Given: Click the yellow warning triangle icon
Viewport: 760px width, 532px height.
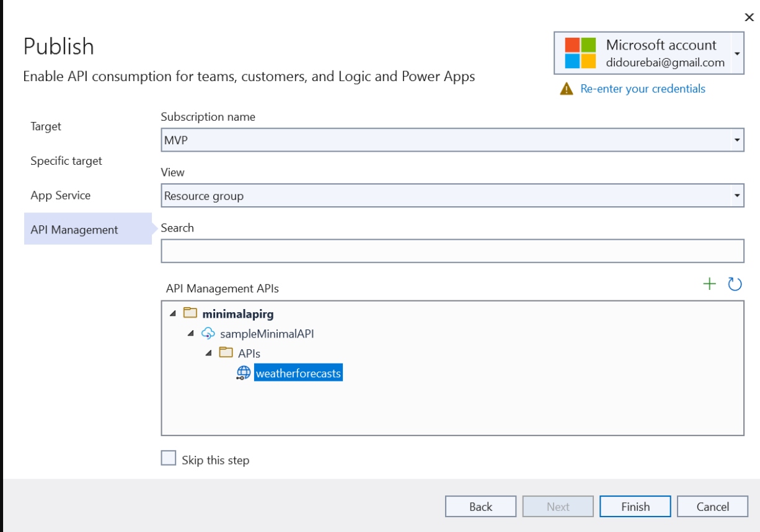Looking at the screenshot, I should click(x=566, y=89).
